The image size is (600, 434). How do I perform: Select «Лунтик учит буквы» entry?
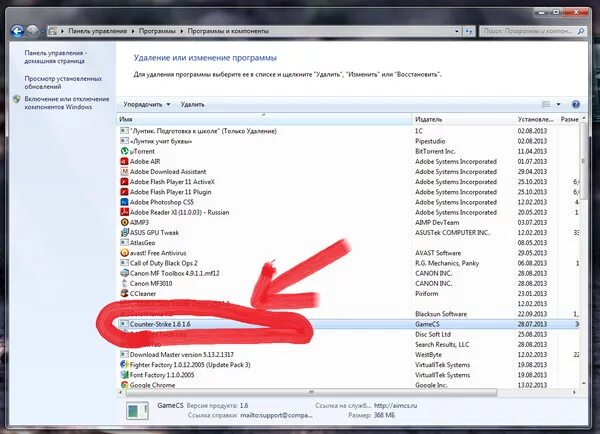pyautogui.click(x=161, y=141)
